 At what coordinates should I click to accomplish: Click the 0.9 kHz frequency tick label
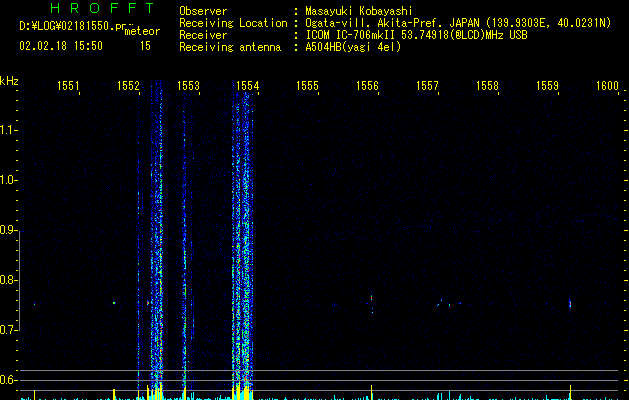pyautogui.click(x=9, y=230)
